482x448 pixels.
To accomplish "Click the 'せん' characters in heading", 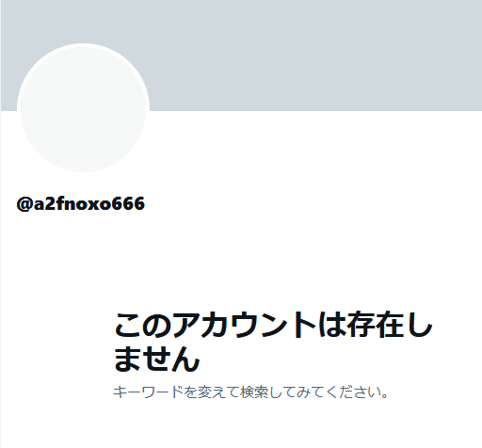I will pos(171,359).
